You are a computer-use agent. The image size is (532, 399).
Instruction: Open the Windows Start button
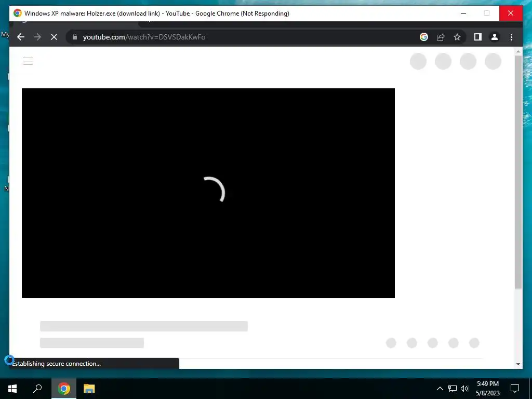point(12,389)
